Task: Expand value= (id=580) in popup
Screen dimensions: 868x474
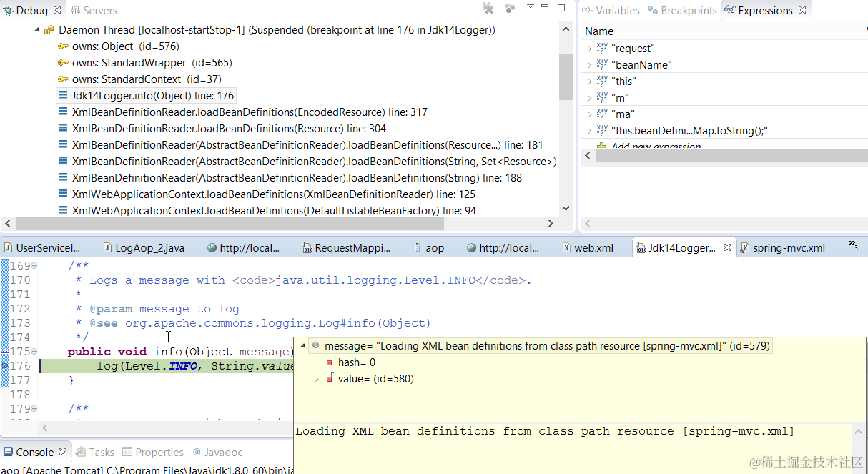Action: (x=317, y=379)
